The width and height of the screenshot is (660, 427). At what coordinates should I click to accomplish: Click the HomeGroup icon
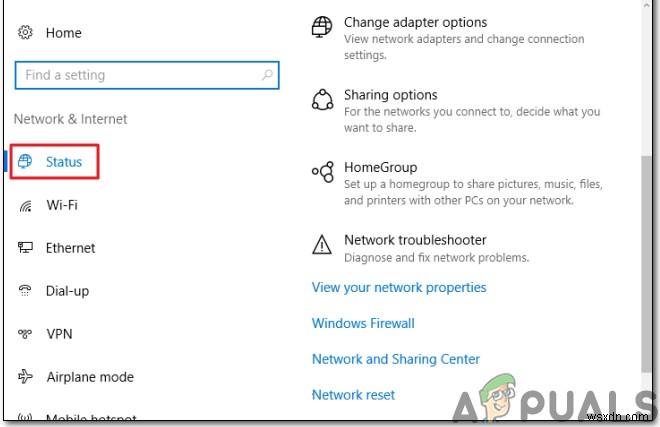(322, 171)
